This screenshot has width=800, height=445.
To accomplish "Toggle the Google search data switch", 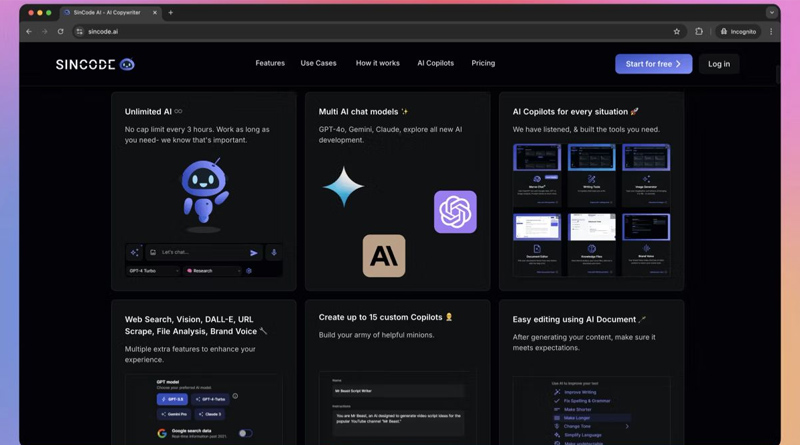I will click(x=245, y=433).
